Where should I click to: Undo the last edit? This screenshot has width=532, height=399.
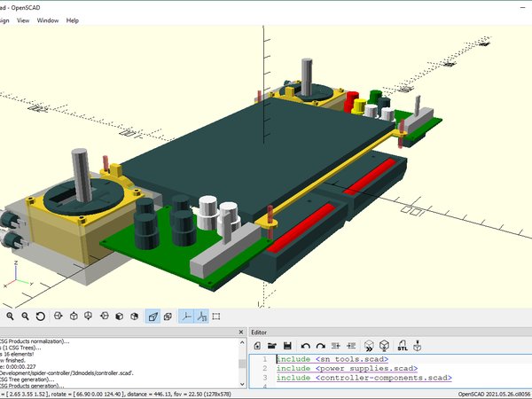tap(305, 345)
